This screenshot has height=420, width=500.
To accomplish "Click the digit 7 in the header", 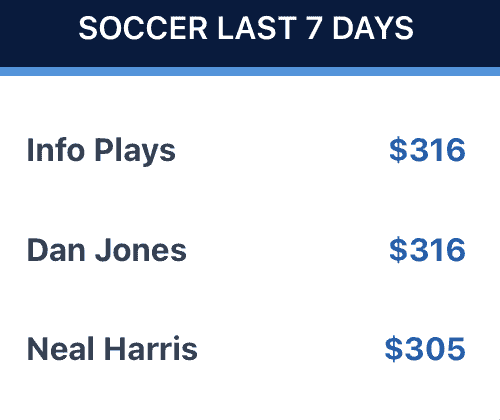I will (314, 28).
